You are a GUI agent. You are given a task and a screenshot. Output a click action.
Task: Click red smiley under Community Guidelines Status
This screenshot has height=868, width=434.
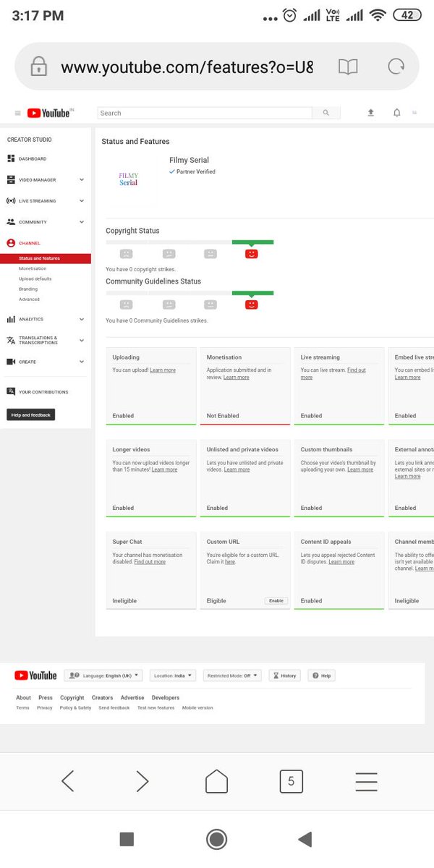coord(251,305)
